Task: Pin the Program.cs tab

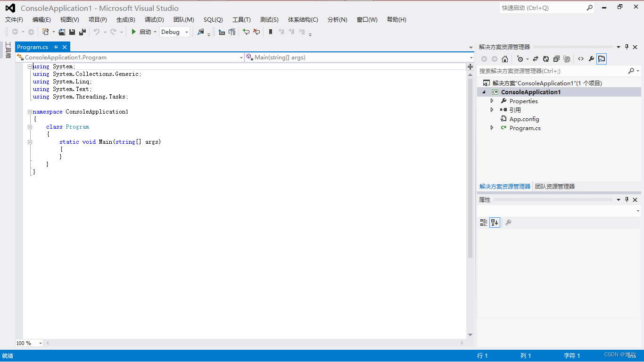Action: tap(56, 47)
